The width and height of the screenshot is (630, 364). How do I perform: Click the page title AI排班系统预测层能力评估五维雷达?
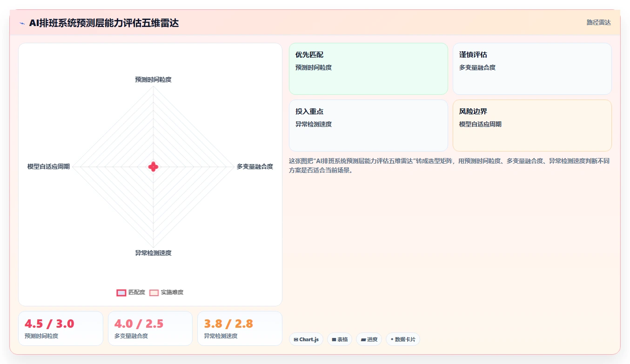[x=104, y=23]
